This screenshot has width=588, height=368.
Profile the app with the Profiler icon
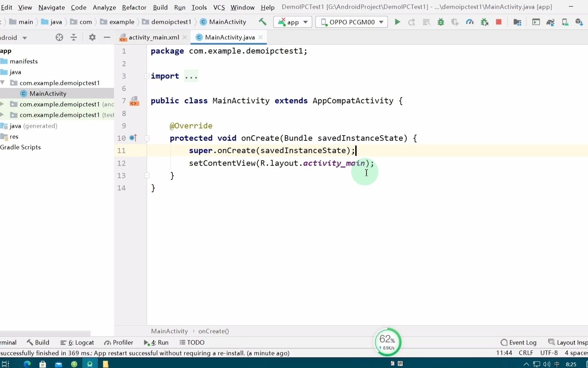click(470, 22)
